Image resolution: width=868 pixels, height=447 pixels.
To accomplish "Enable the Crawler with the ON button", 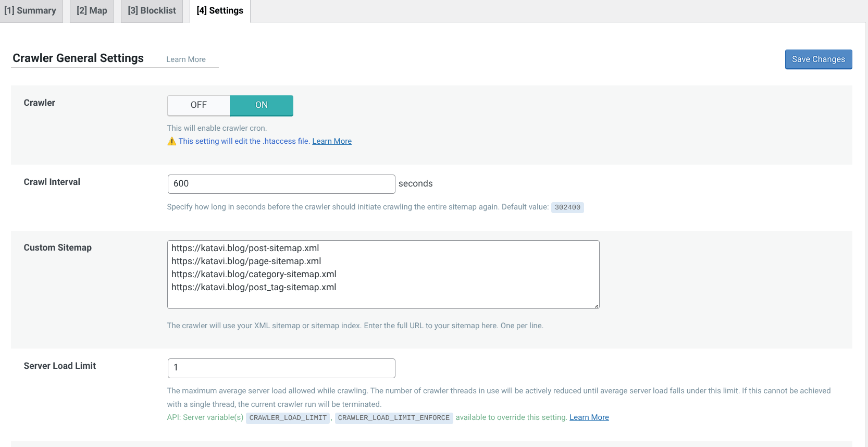I will (x=261, y=105).
